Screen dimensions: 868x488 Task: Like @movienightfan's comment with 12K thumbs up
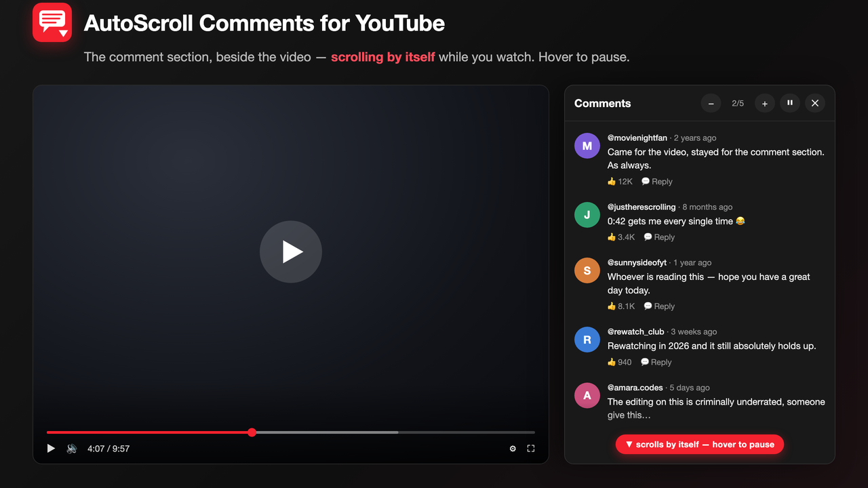point(620,182)
